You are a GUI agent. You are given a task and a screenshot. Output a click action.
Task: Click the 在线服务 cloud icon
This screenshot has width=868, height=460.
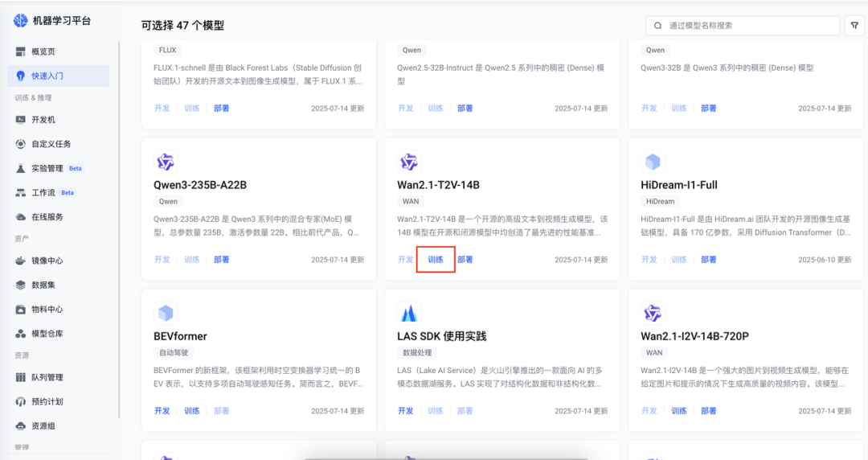(20, 216)
